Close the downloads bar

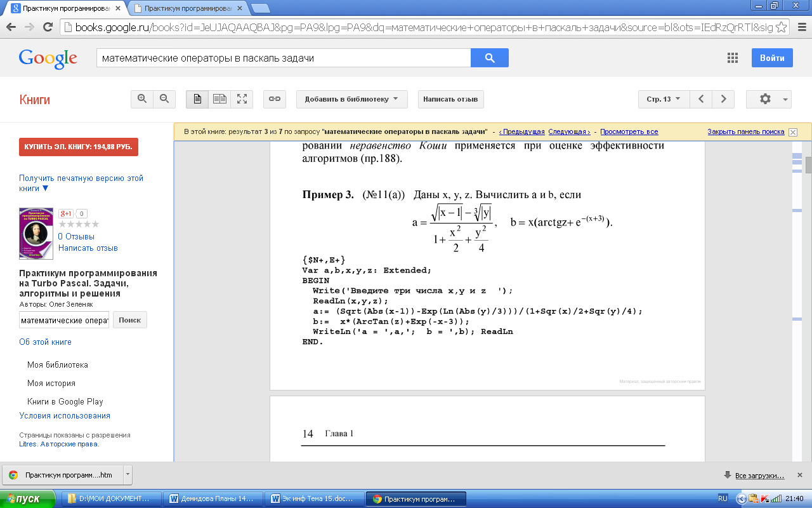tap(801, 475)
